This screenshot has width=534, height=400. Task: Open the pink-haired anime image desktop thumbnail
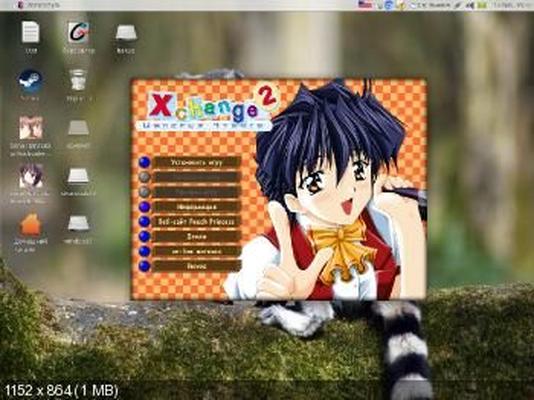click(x=31, y=128)
